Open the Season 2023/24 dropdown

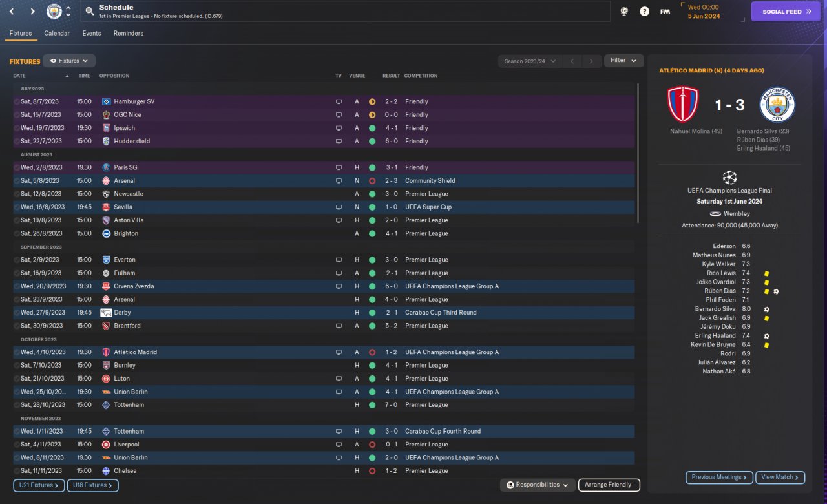click(529, 61)
